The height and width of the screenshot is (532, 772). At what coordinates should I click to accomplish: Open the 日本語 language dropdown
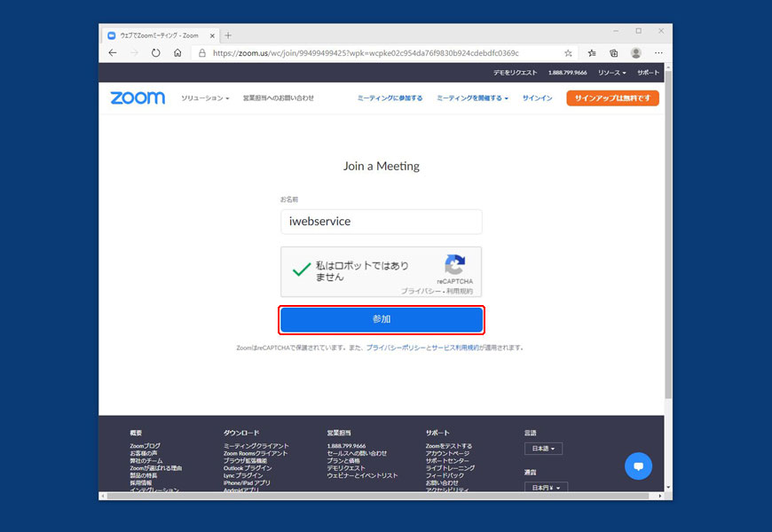point(543,449)
